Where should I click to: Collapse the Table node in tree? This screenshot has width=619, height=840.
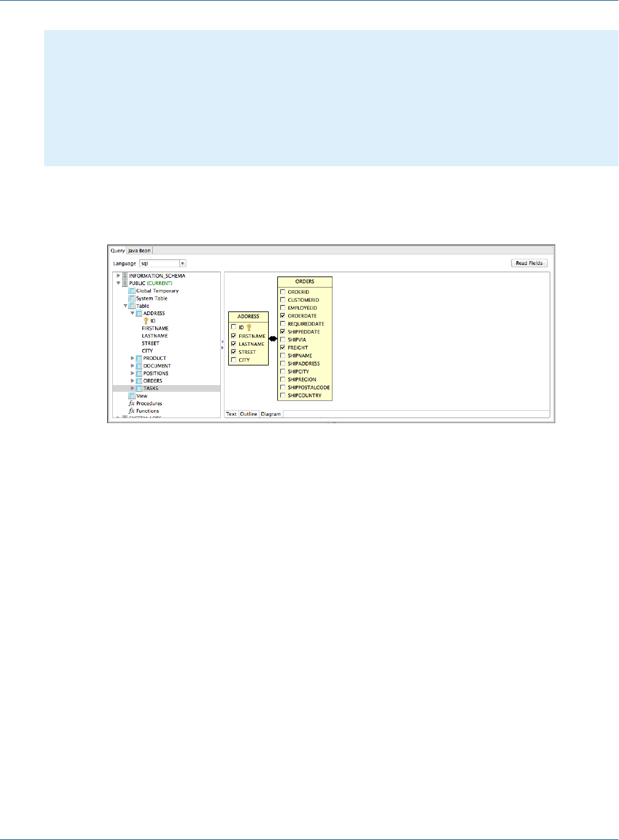125,306
